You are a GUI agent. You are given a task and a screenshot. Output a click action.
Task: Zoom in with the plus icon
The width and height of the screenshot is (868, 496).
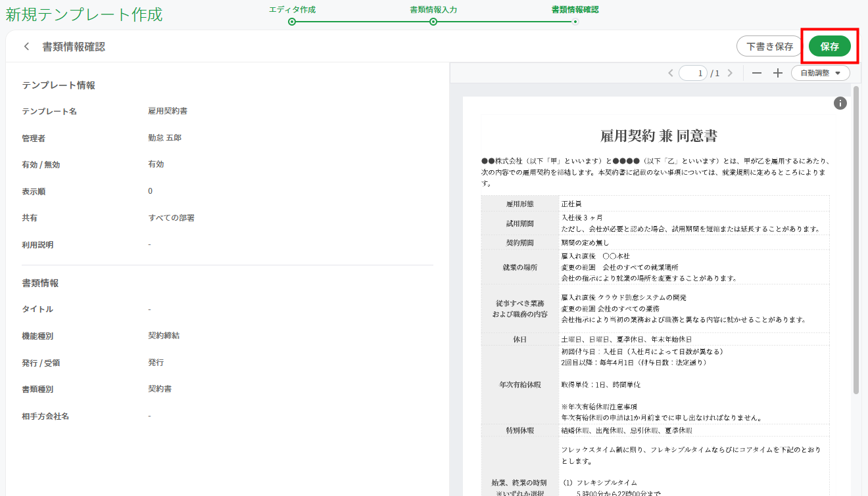click(x=778, y=73)
